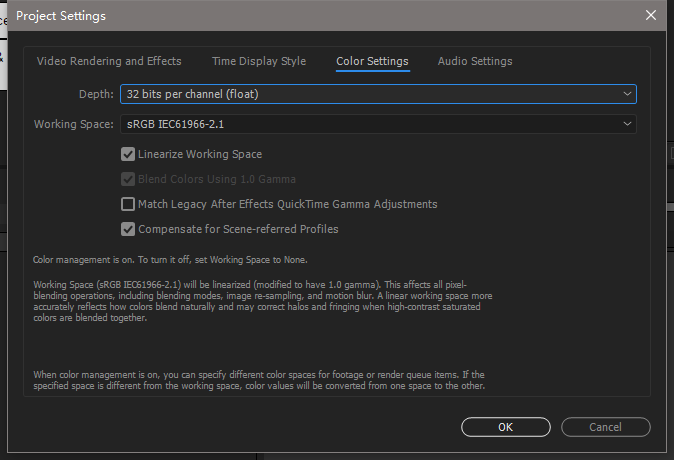Click the Blend Colors Using 1.0 Gamma checkbox
The image size is (674, 460).
(x=128, y=180)
